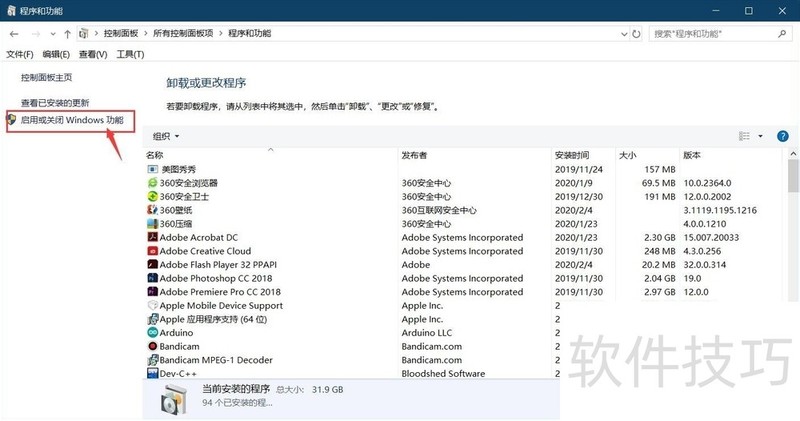Click the Forward navigation arrow
Screen dimensions: 800x421
pyautogui.click(x=36, y=34)
